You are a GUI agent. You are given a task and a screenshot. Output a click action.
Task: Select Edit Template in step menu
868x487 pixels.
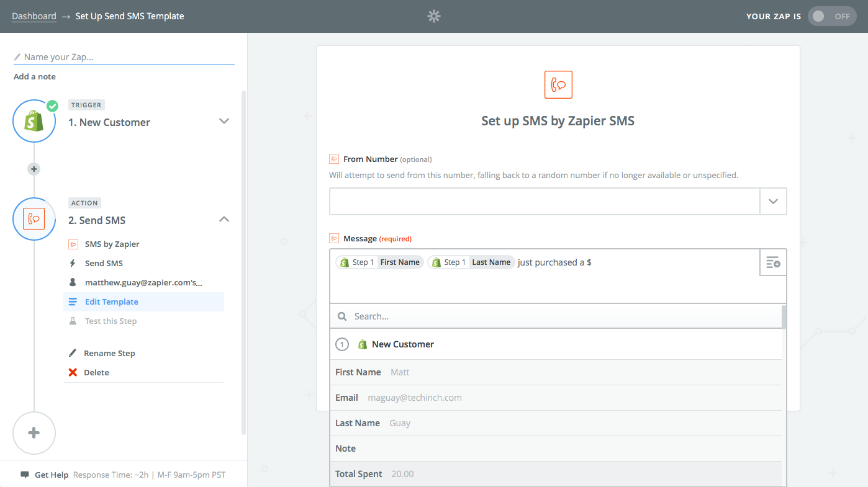(144, 302)
